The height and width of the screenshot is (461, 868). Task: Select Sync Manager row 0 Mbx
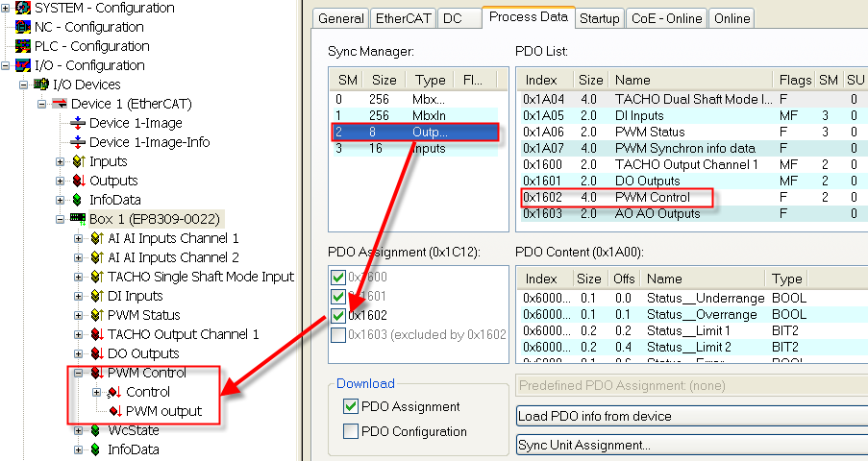pos(415,100)
